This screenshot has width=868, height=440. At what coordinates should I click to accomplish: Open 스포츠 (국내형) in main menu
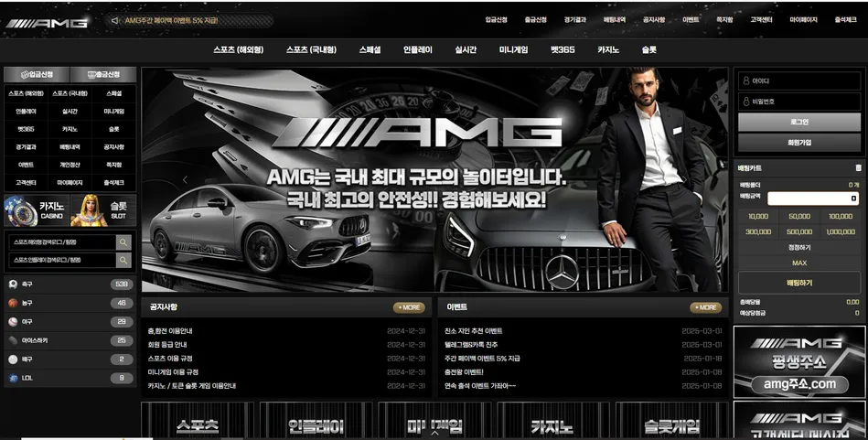[311, 49]
